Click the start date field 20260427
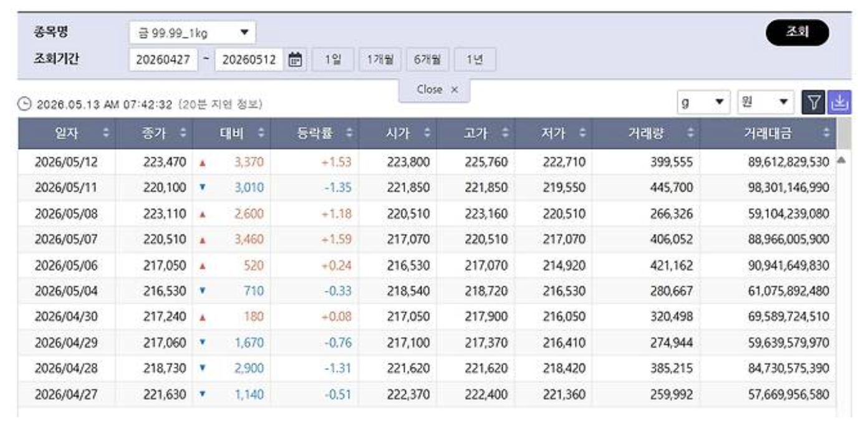Viewport: 868px width, 428px height. (x=163, y=61)
